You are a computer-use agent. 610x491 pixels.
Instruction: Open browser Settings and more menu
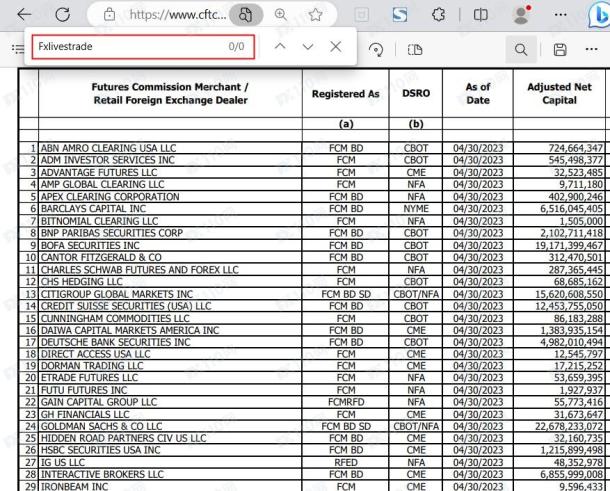[561, 15]
